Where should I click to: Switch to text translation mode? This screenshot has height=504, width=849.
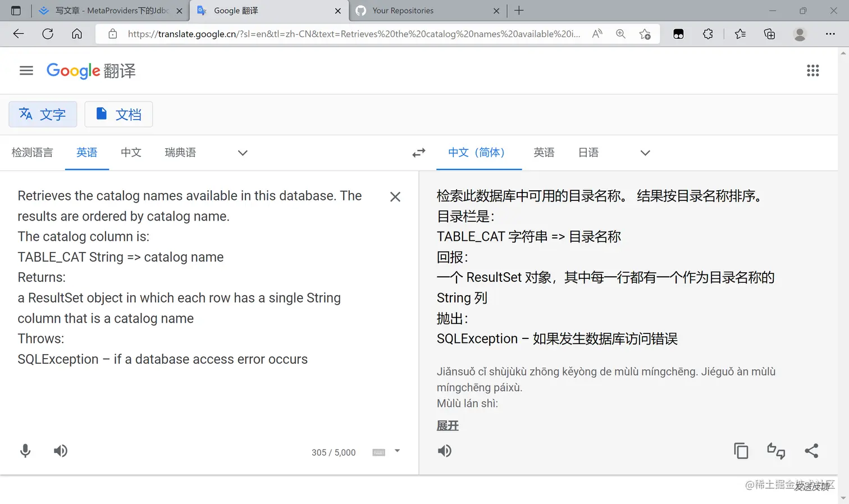(43, 114)
